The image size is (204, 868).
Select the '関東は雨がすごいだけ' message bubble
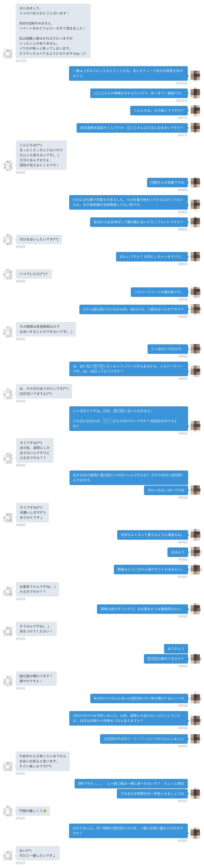(x=142, y=609)
